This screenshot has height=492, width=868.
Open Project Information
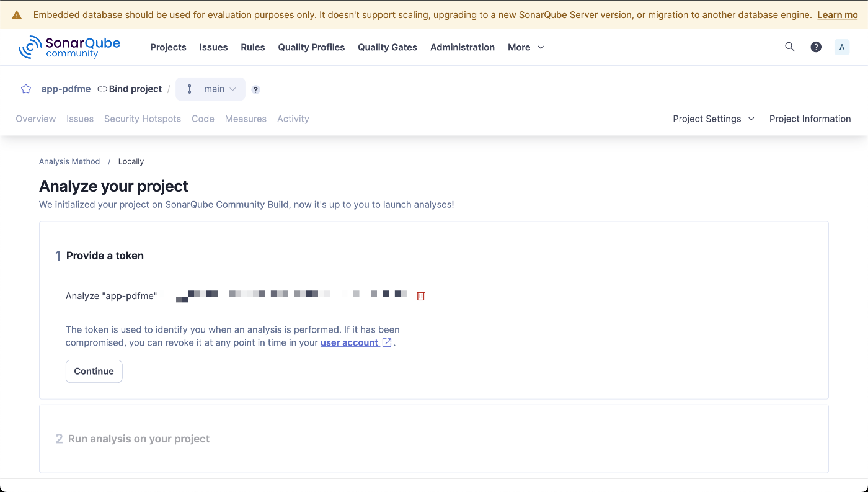810,119
